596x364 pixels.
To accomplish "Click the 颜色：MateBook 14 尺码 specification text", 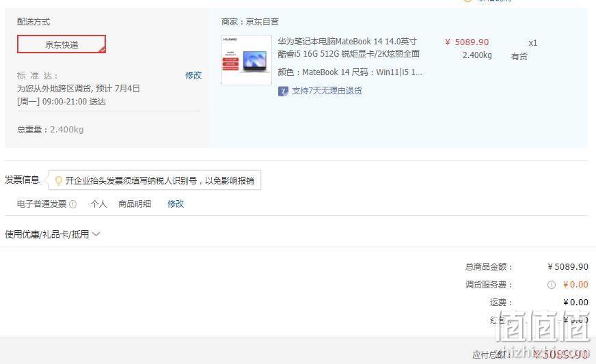I will pyautogui.click(x=350, y=72).
